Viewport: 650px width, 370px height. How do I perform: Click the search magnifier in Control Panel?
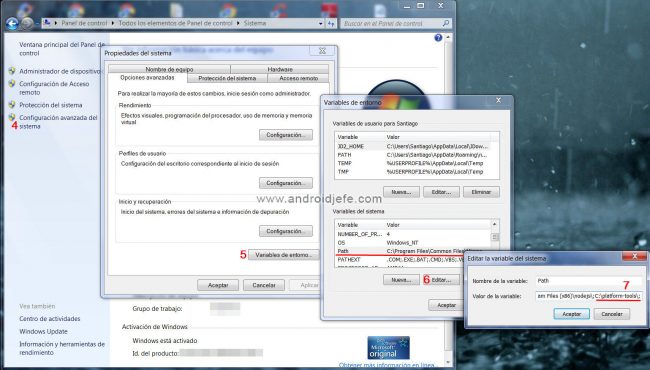click(446, 23)
